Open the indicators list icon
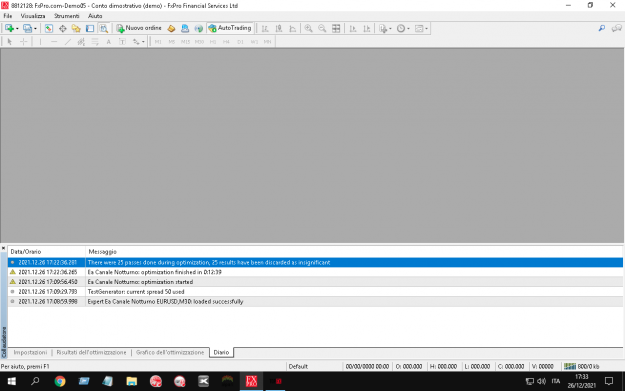Screen dimensions: 625x391 [x=383, y=28]
